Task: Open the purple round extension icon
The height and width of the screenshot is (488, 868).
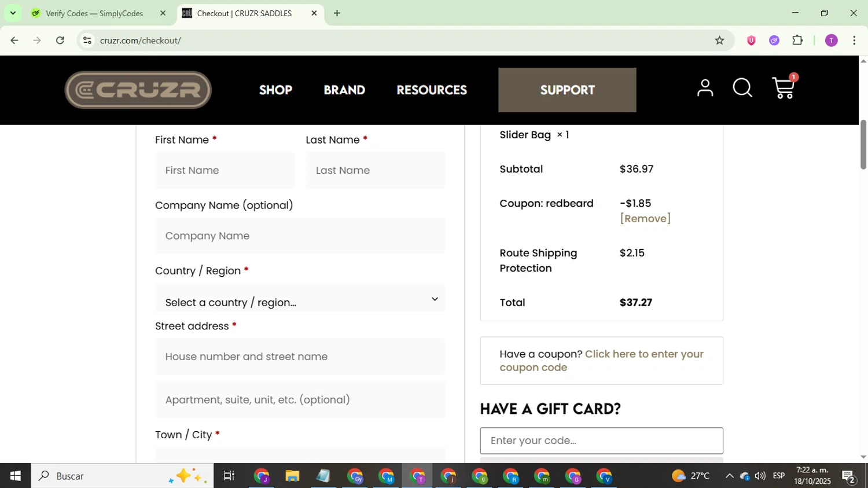Action: [x=774, y=41]
